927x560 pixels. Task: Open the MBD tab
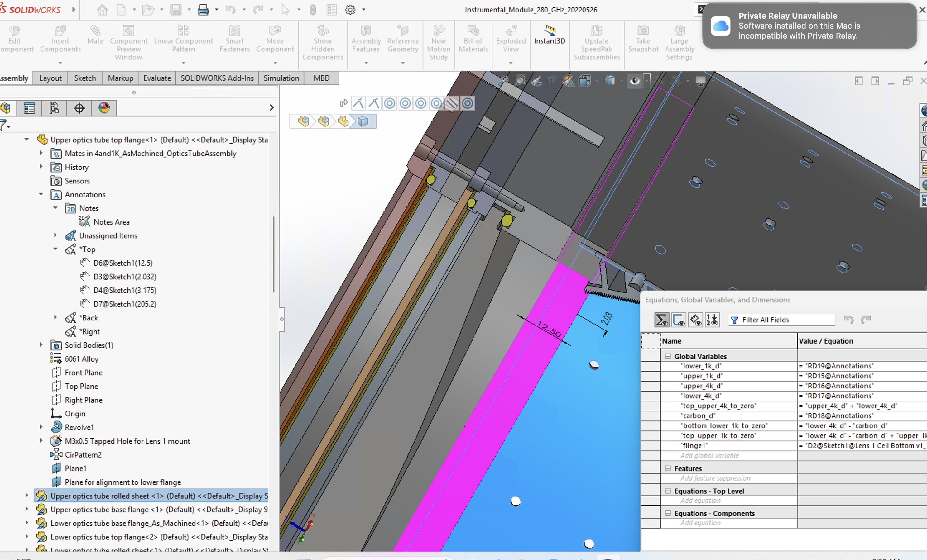pos(321,78)
